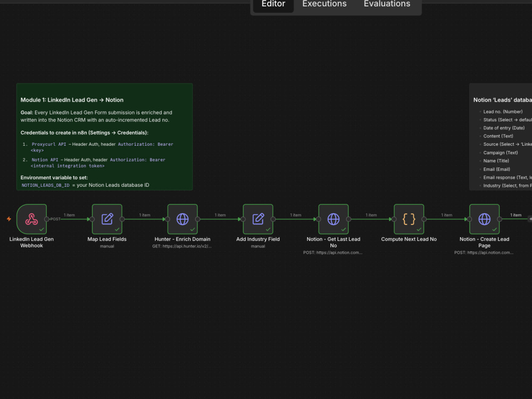Click the 'Proxycurl API' credential text
Viewport: 532px width, 399px height.
point(49,144)
